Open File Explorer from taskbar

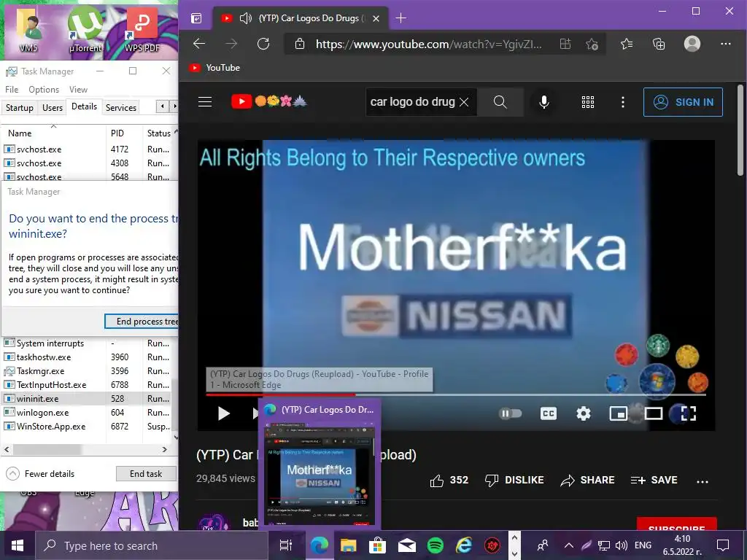coord(348,545)
